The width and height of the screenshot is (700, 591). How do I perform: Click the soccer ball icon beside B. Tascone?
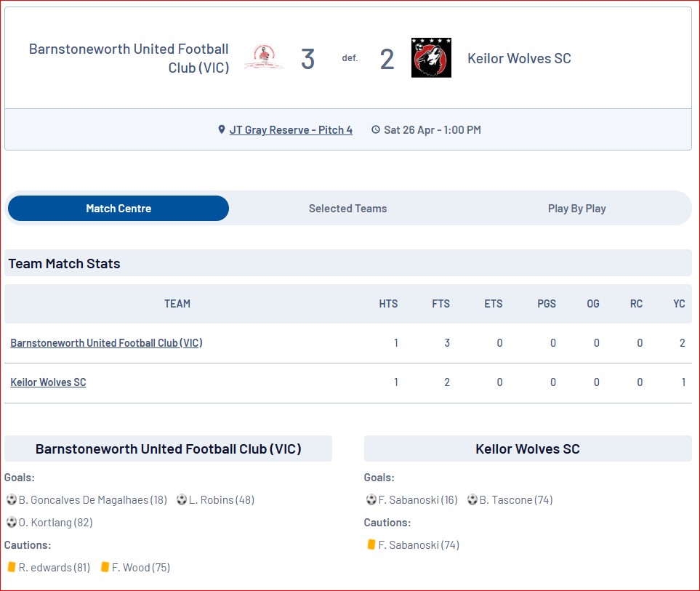(472, 499)
